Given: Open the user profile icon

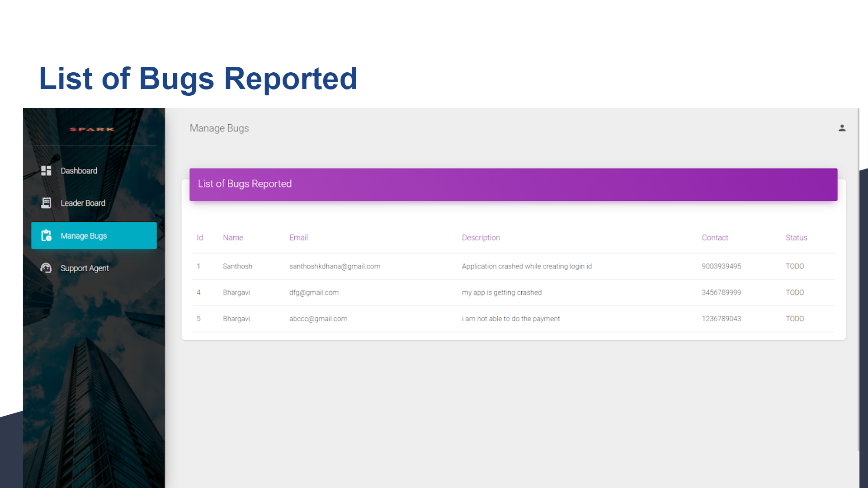Looking at the screenshot, I should [842, 128].
